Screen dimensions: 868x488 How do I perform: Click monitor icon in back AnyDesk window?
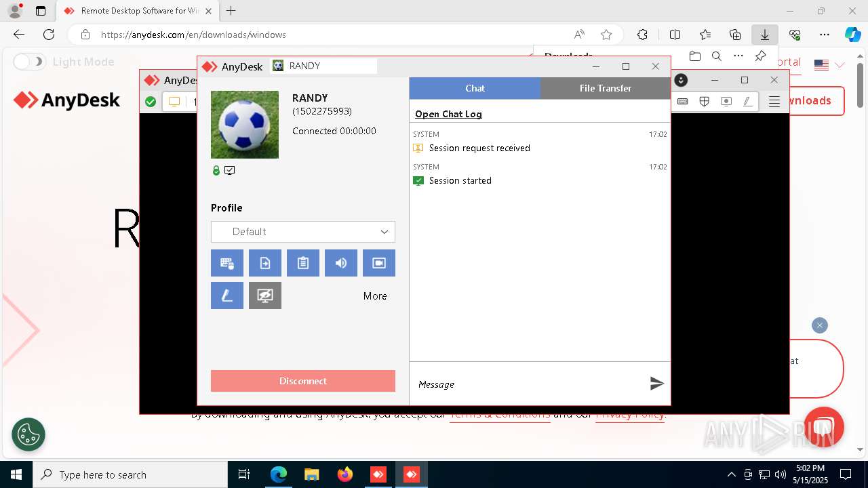(x=174, y=102)
